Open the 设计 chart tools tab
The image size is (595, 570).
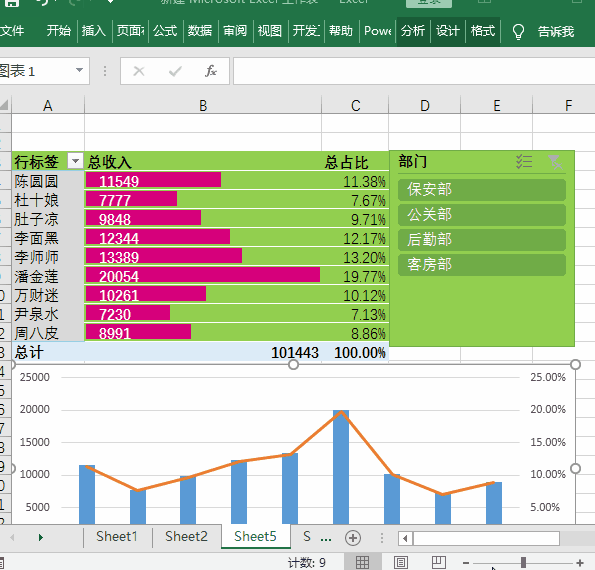click(x=448, y=31)
